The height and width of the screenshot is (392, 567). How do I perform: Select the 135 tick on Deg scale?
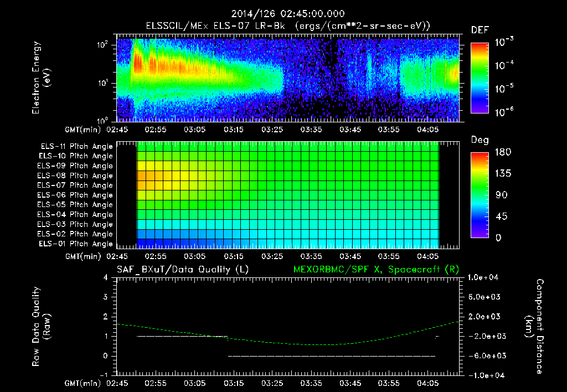coord(503,174)
